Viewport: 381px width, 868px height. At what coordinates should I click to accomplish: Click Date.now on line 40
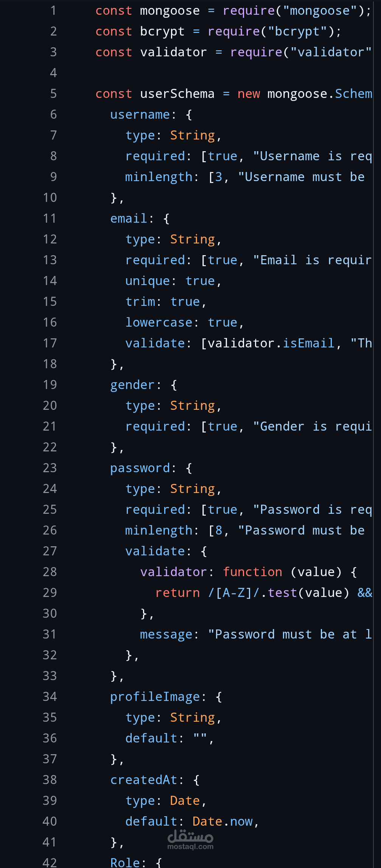(x=222, y=821)
